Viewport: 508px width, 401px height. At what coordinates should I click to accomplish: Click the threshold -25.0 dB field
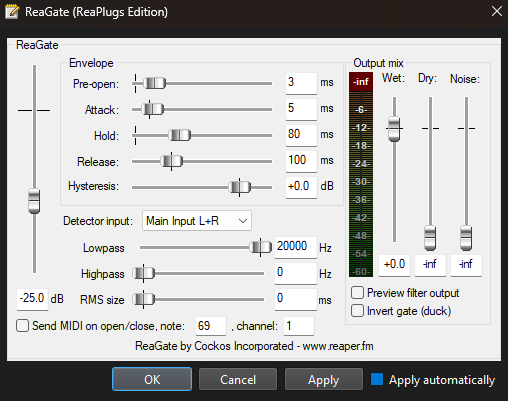click(x=32, y=299)
